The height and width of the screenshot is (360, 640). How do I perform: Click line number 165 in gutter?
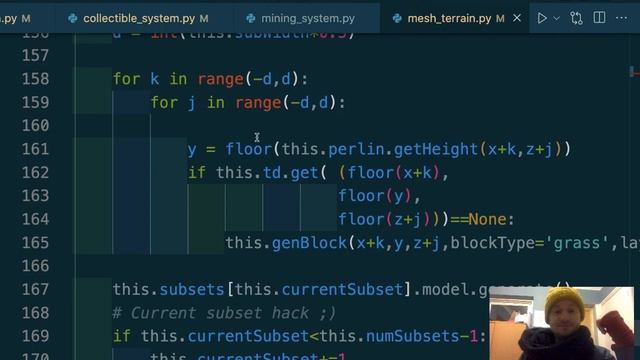(x=36, y=243)
